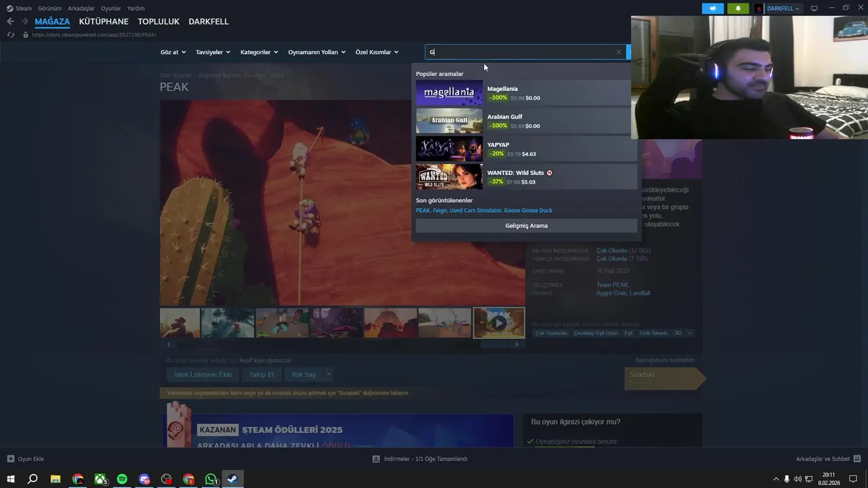Switch to Big Picture mode icon
The width and height of the screenshot is (868, 488).
coord(814,8)
